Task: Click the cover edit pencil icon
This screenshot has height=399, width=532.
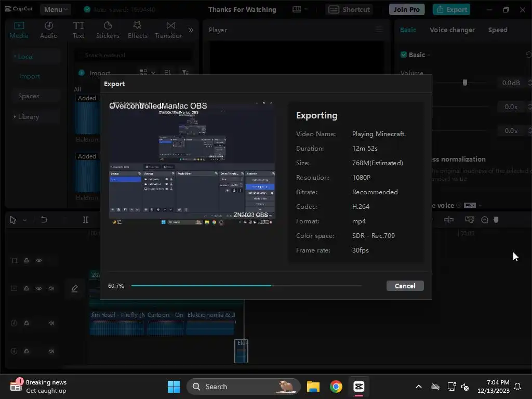Action: pos(75,288)
